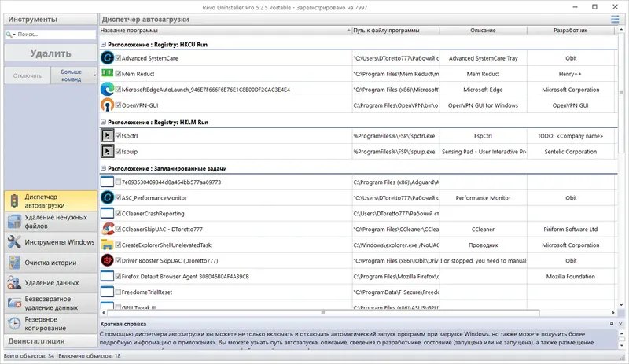This screenshot has width=629, height=364.
Task: Open Очистка истории tool
Action: (50, 263)
